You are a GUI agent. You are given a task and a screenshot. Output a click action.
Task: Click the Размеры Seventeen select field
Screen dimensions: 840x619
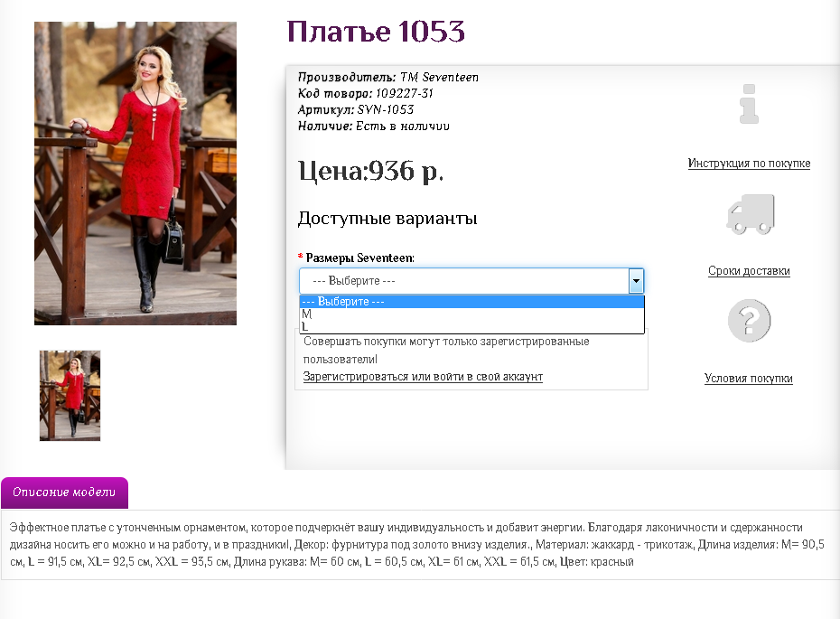pos(463,281)
